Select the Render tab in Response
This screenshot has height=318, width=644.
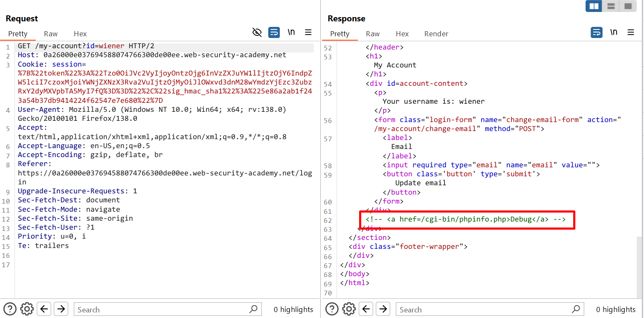(436, 34)
